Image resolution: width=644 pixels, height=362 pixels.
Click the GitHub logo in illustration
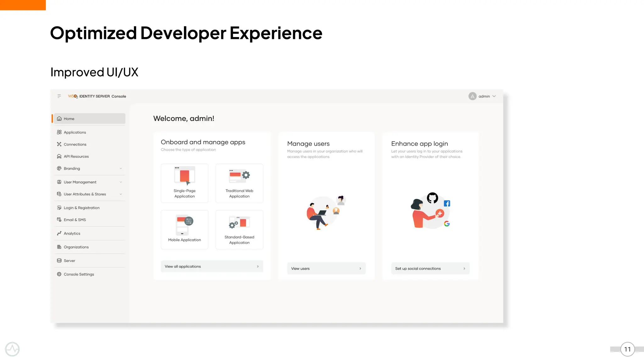coord(432,198)
